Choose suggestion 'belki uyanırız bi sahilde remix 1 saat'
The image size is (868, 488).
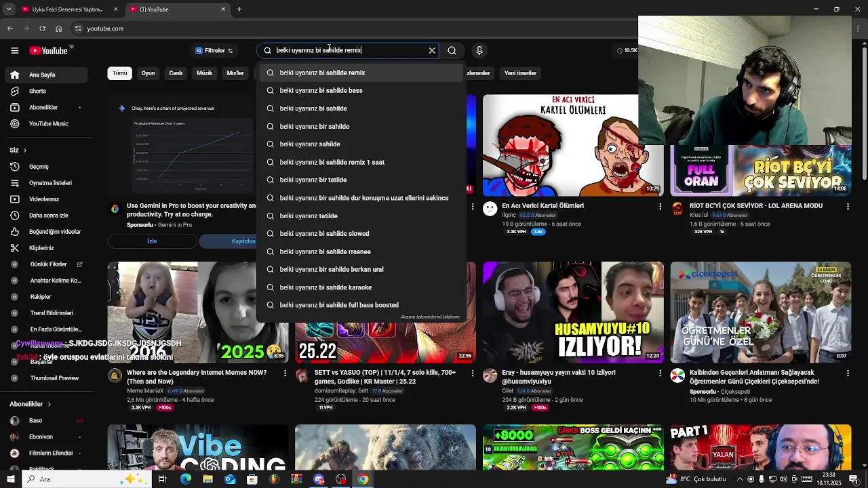click(361, 162)
